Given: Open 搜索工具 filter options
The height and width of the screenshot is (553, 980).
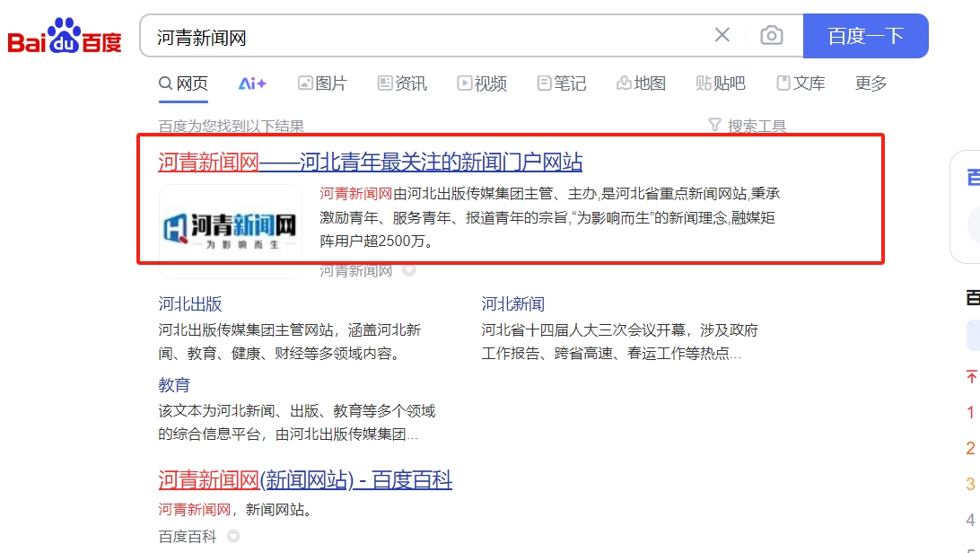Looking at the screenshot, I should pyautogui.click(x=748, y=127).
